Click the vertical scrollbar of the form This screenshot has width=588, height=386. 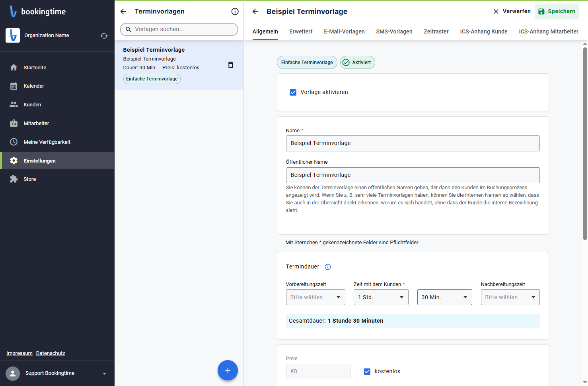tap(585, 143)
